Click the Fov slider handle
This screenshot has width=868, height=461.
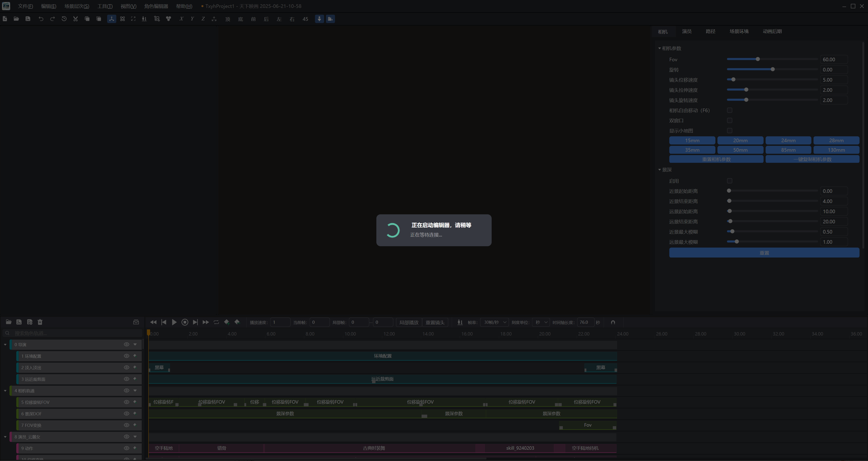(x=757, y=59)
